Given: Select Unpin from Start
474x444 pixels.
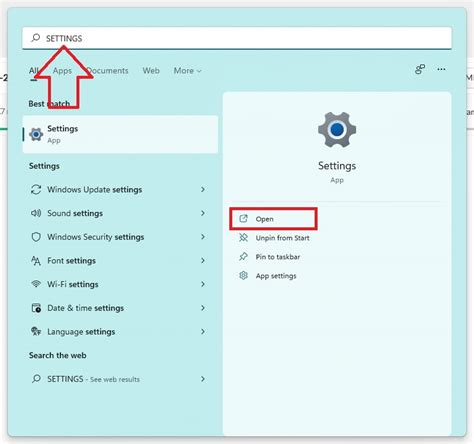Looking at the screenshot, I should 282,238.
